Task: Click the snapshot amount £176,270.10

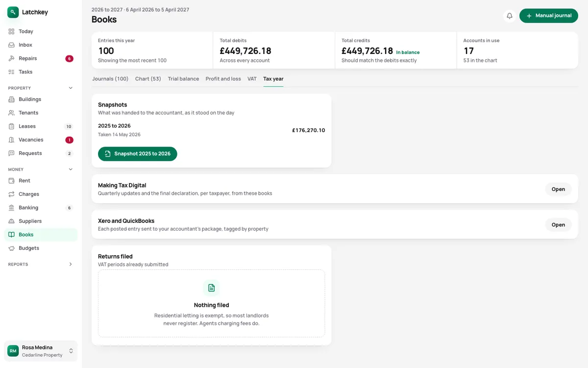Action: click(309, 131)
